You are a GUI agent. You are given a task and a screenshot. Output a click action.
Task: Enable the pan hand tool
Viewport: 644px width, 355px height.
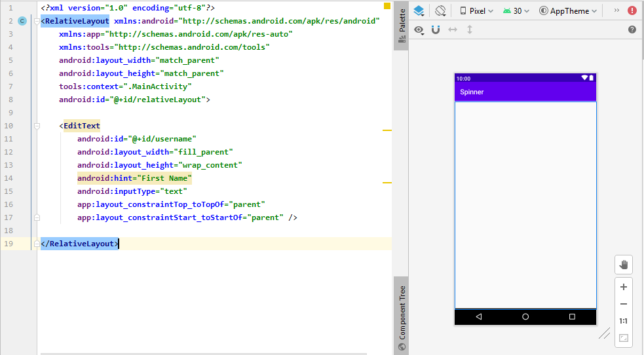coord(624,265)
